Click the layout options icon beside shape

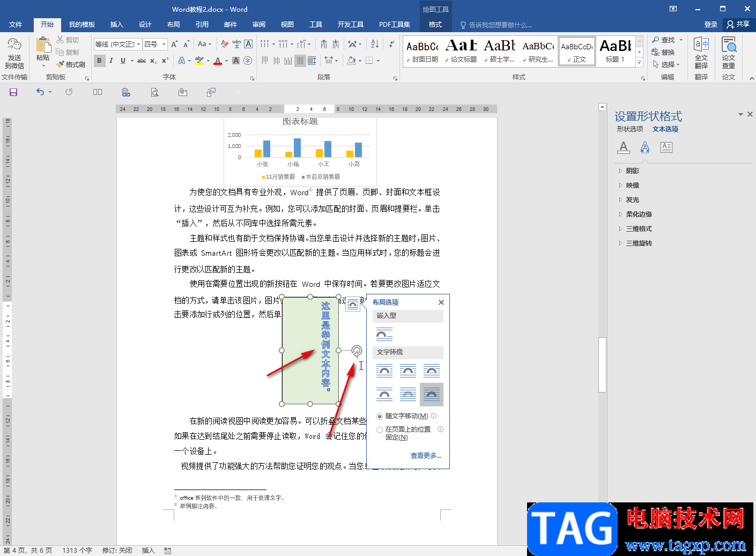(353, 305)
